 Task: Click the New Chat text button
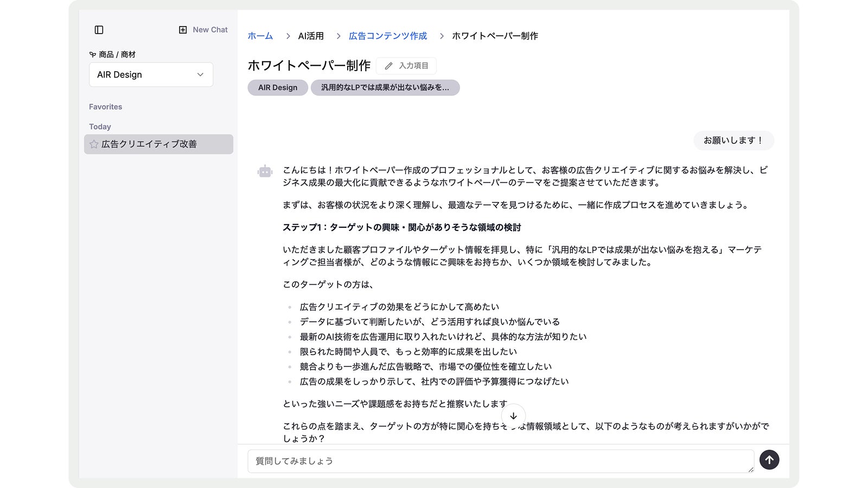tap(210, 30)
